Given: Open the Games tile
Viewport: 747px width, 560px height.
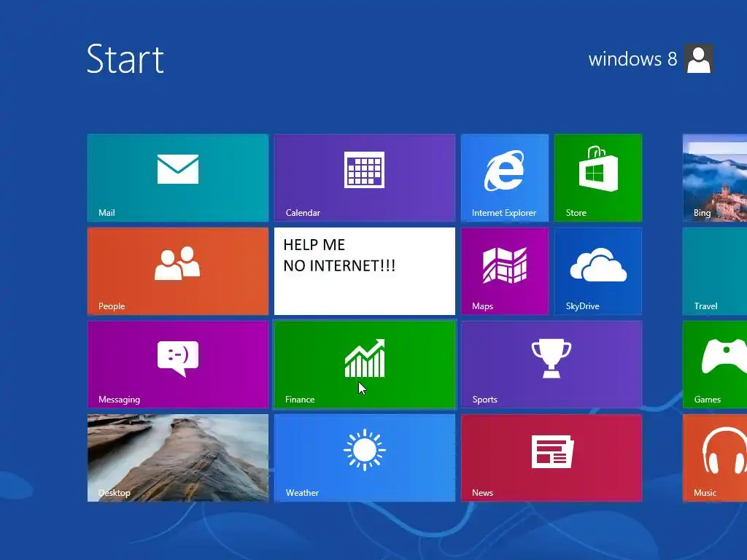Looking at the screenshot, I should click(x=715, y=365).
